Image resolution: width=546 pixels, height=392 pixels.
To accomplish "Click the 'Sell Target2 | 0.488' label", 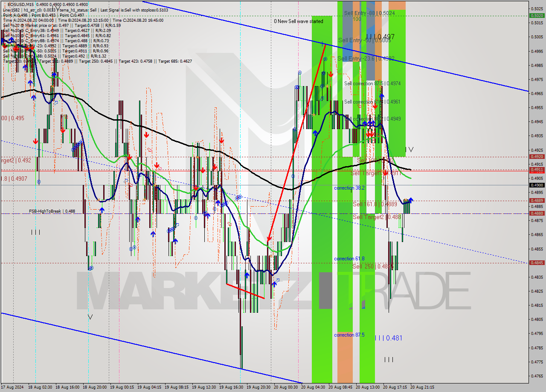I will coord(377,217).
